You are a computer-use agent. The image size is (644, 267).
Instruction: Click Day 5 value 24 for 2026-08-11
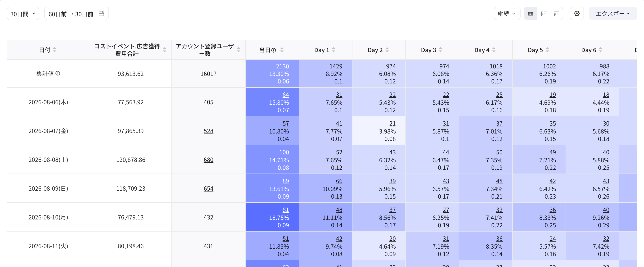[x=552, y=238]
